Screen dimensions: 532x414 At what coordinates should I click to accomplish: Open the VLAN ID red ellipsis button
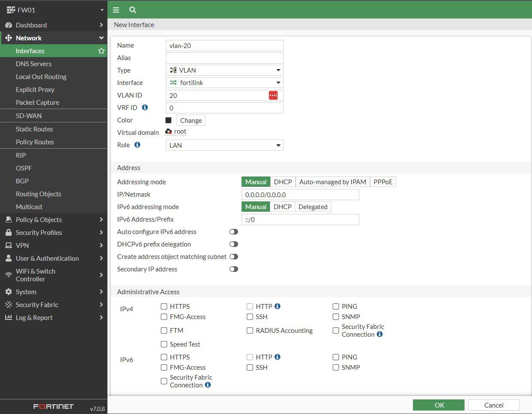click(x=274, y=95)
